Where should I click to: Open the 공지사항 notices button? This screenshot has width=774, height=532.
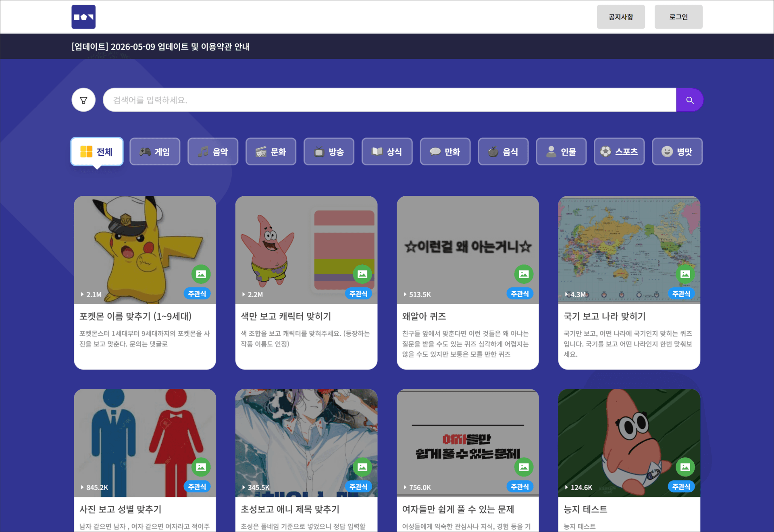pos(621,17)
